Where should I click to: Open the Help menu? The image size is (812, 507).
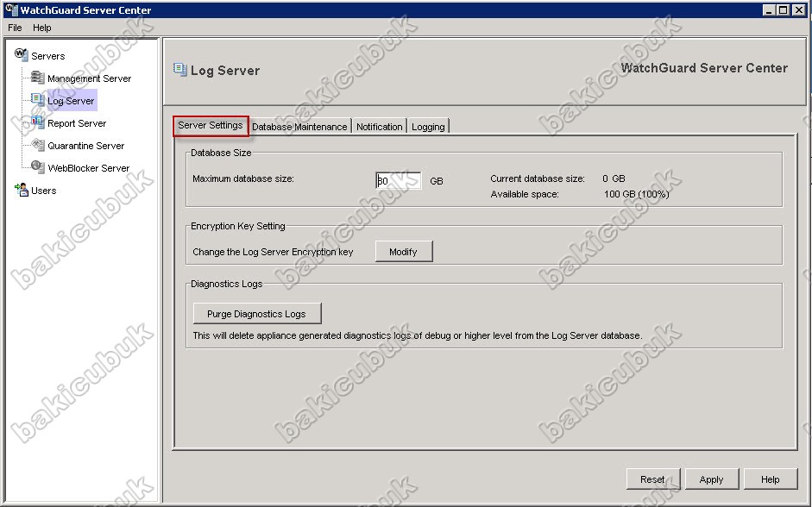(42, 28)
